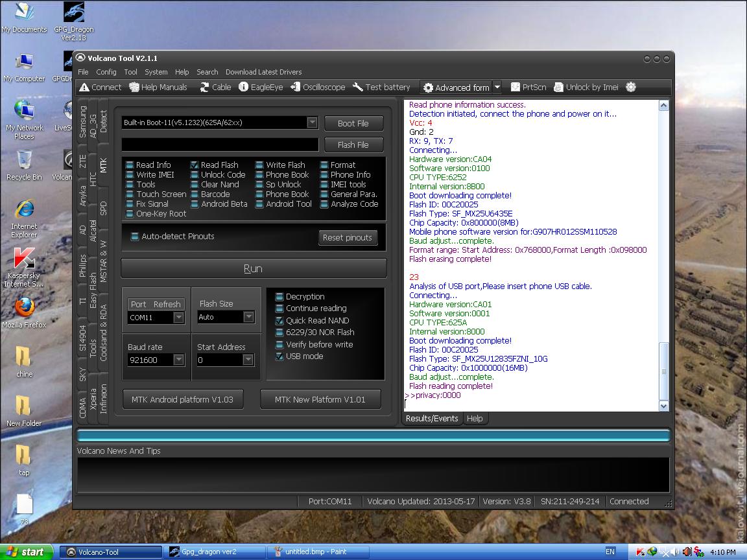747x560 pixels.
Task: Open the New Folder on desktop
Action: coord(24,411)
